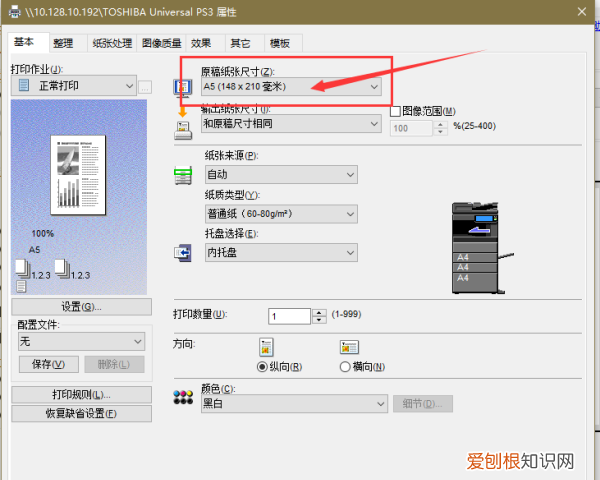Open the 打印作业 dropdown
Screen dimensions: 600x480
(x=73, y=86)
